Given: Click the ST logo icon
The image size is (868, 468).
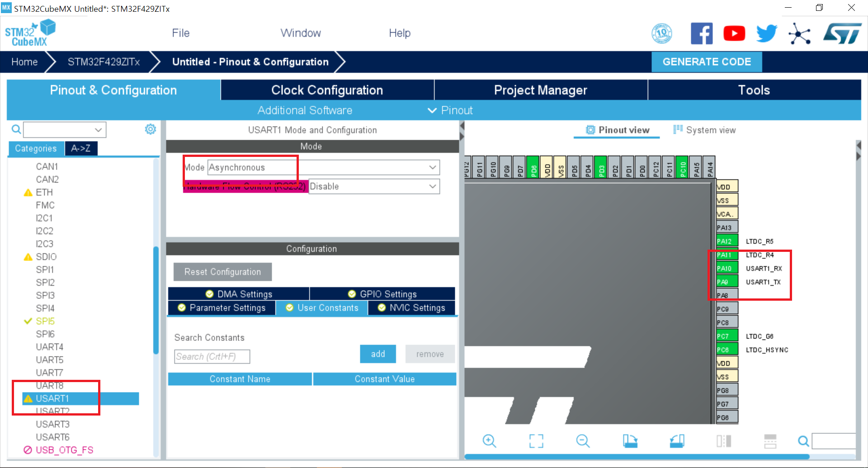Looking at the screenshot, I should click(843, 33).
